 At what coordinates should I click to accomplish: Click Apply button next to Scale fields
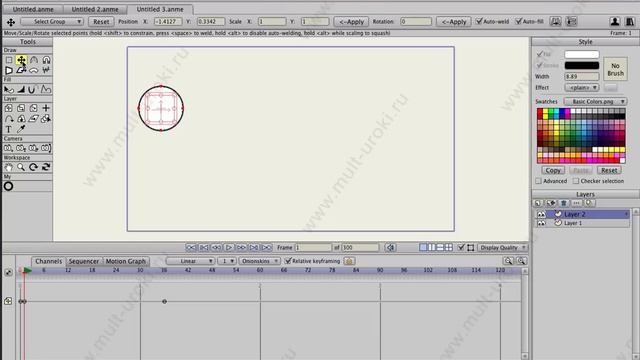pyautogui.click(x=351, y=22)
